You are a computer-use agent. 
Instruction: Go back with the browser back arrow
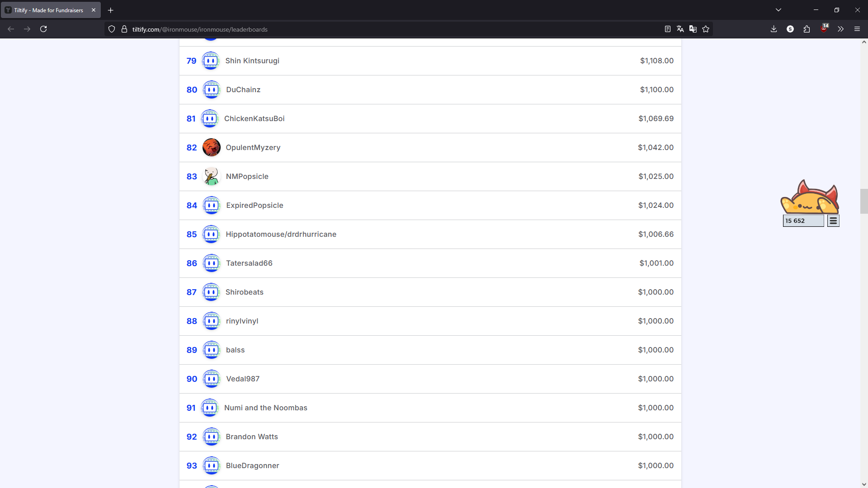click(x=11, y=29)
